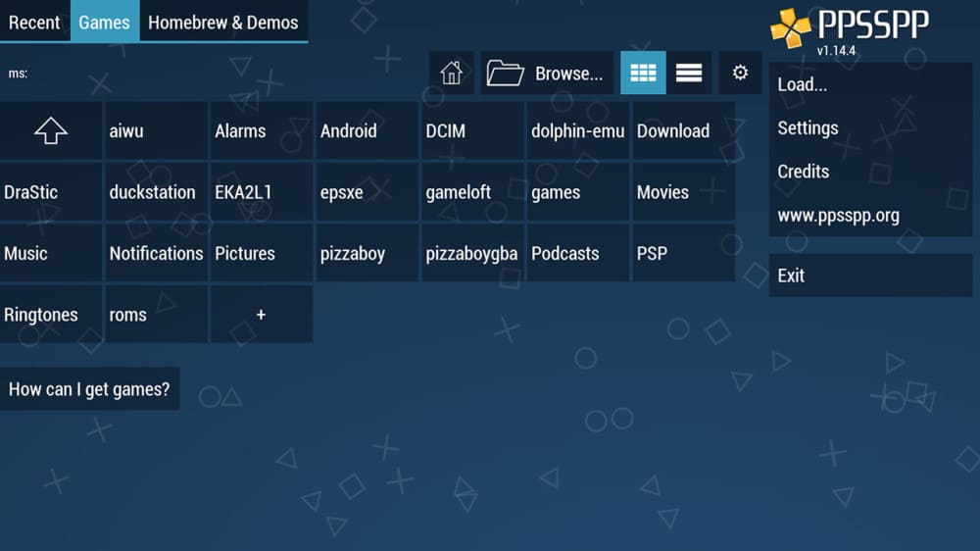Open the PSP folder
This screenshot has height=551, width=980.
coord(684,253)
